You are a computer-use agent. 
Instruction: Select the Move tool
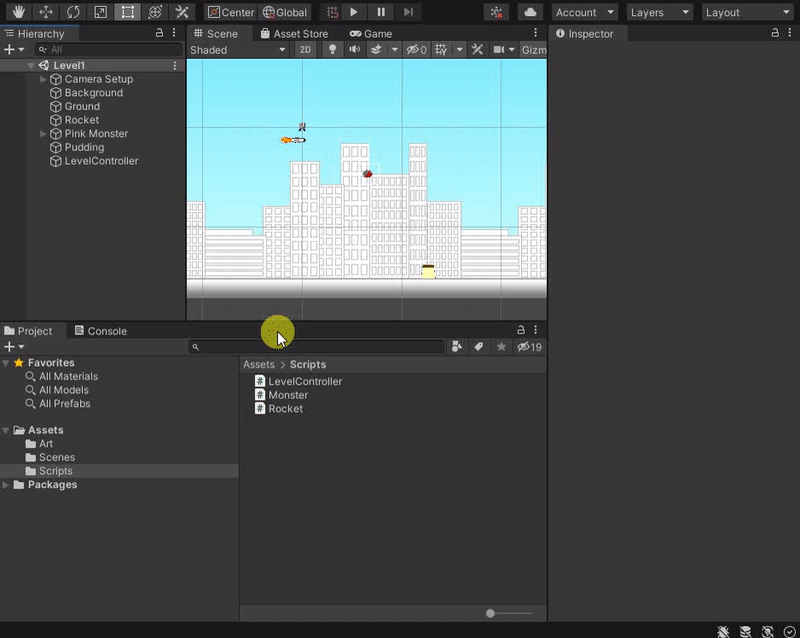pos(46,12)
